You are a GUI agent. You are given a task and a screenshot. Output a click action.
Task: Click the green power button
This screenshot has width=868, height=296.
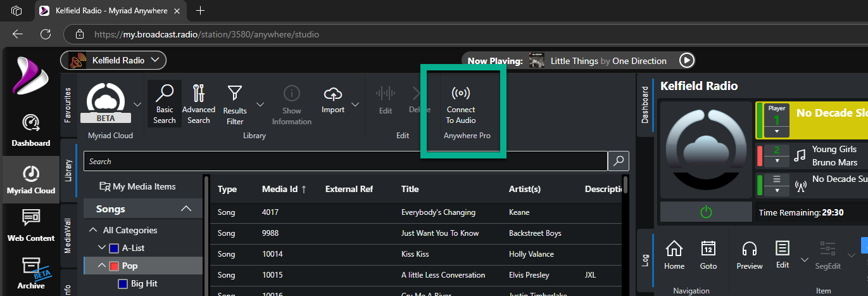coord(707,212)
